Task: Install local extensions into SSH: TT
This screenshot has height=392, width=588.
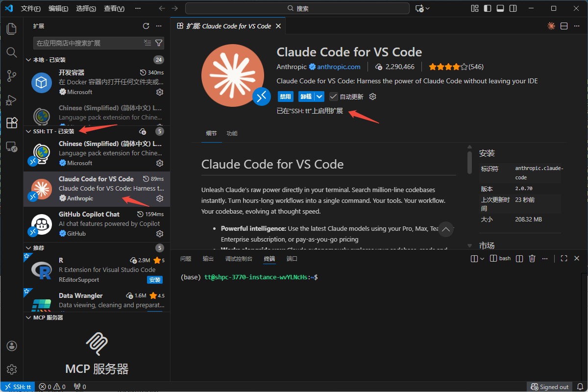Action: tap(143, 131)
